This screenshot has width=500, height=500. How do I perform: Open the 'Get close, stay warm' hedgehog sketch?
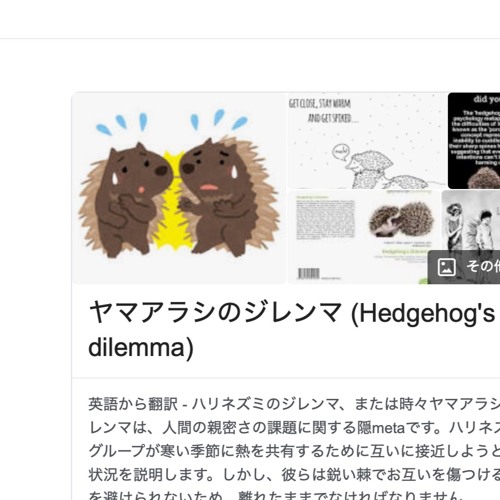pyautogui.click(x=367, y=141)
